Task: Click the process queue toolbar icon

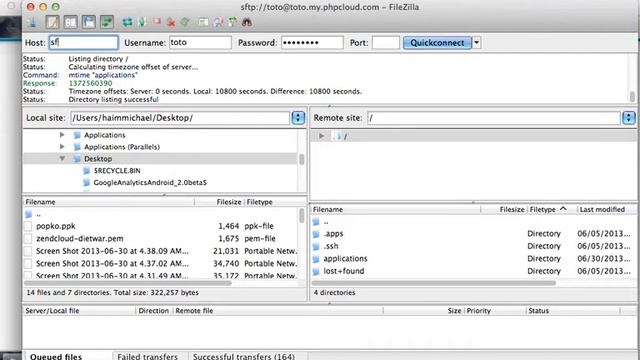Action: pyautogui.click(x=142, y=22)
